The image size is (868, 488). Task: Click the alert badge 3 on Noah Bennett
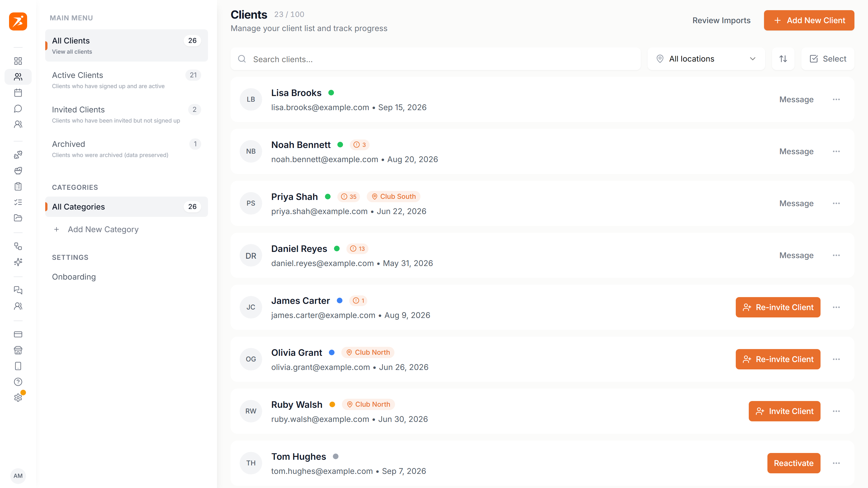359,145
